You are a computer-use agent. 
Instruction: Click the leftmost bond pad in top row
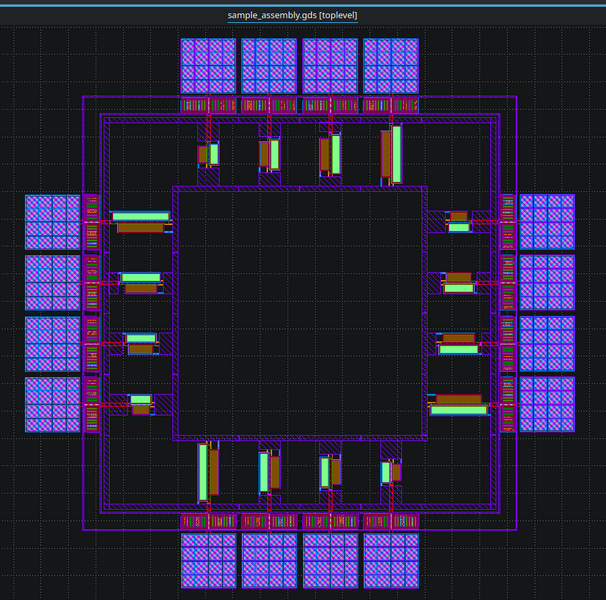point(208,66)
